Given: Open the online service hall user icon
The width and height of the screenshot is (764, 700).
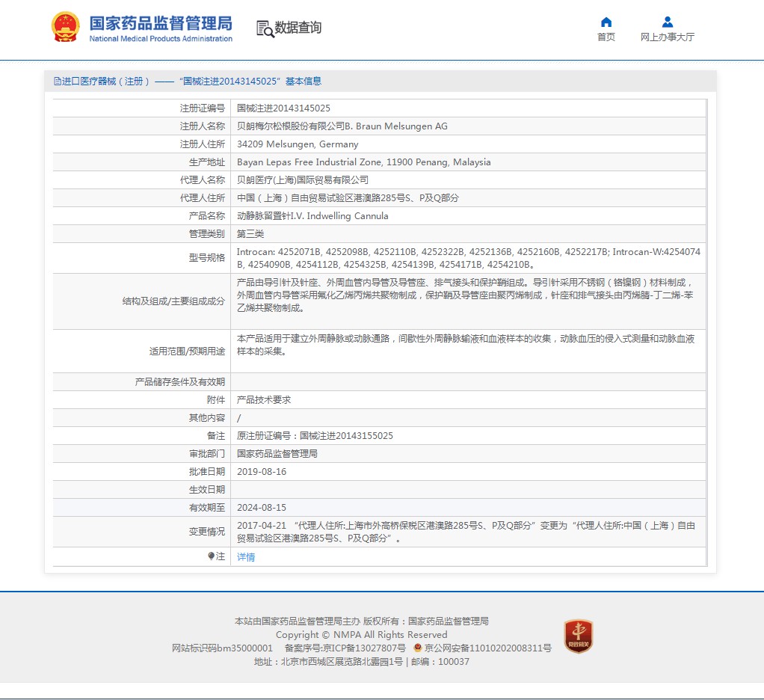Looking at the screenshot, I should 668,22.
